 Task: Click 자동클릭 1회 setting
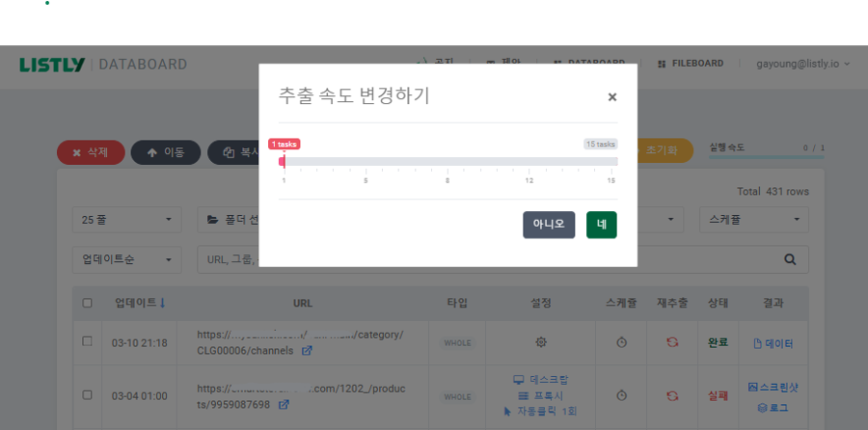541,412
